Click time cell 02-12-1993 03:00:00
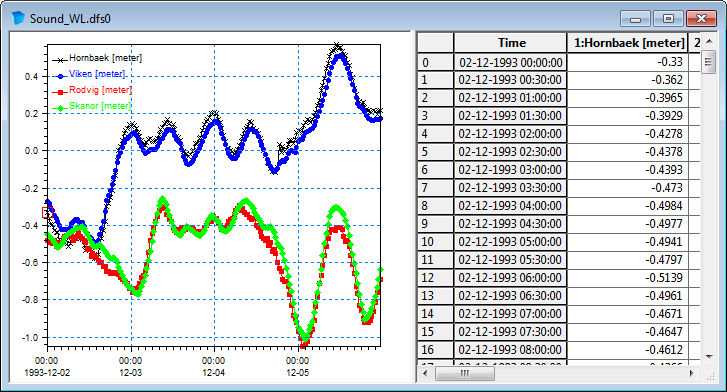 510,170
